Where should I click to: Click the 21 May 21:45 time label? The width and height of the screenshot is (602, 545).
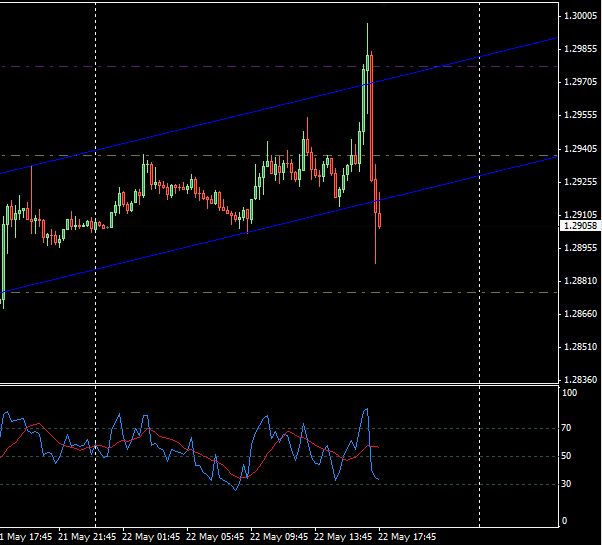tap(87, 537)
